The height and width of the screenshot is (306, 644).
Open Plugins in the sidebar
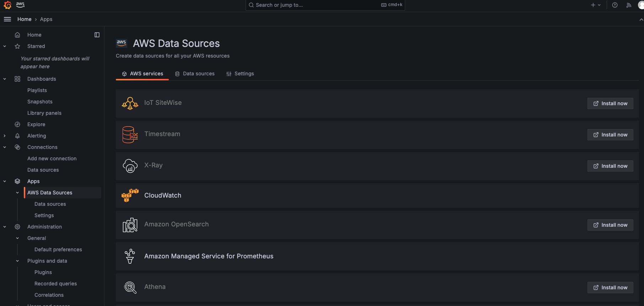click(x=43, y=272)
